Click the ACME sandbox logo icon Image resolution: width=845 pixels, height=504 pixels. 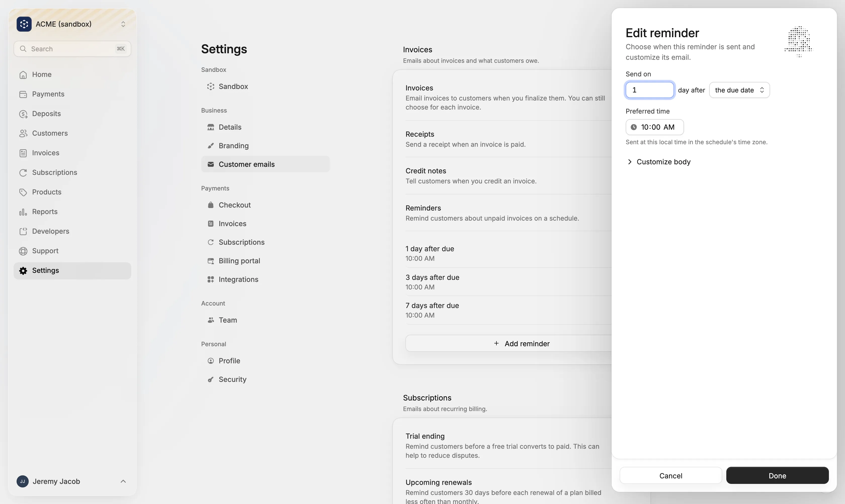tap(24, 24)
